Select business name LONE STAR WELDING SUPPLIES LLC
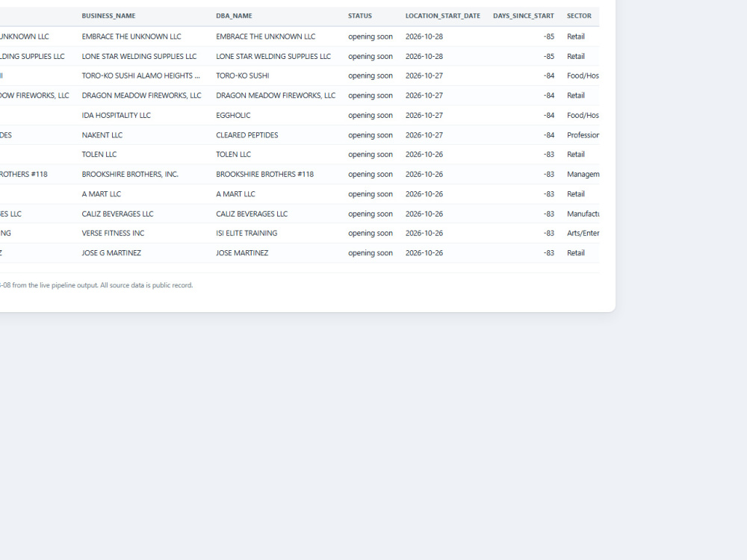 [139, 56]
